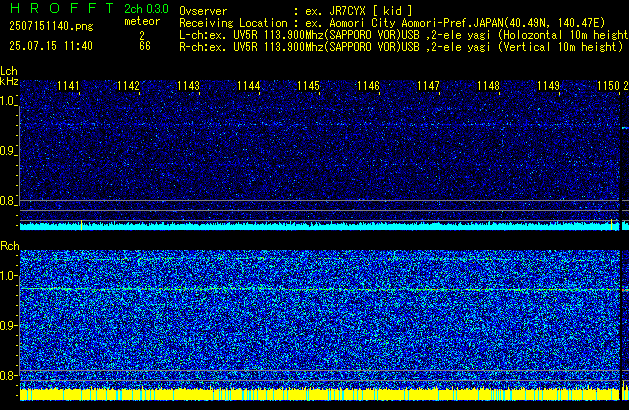The image size is (629, 410).
Task: Click the value '2' under meteor
Action: (142, 35)
